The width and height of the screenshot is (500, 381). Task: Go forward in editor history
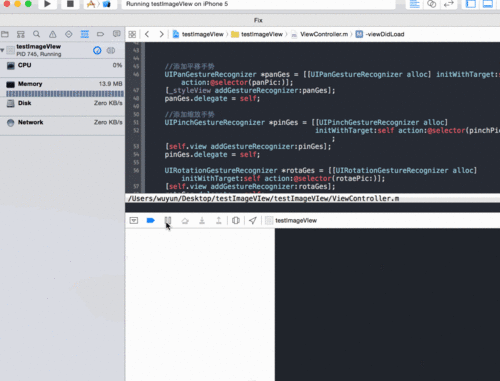161,34
